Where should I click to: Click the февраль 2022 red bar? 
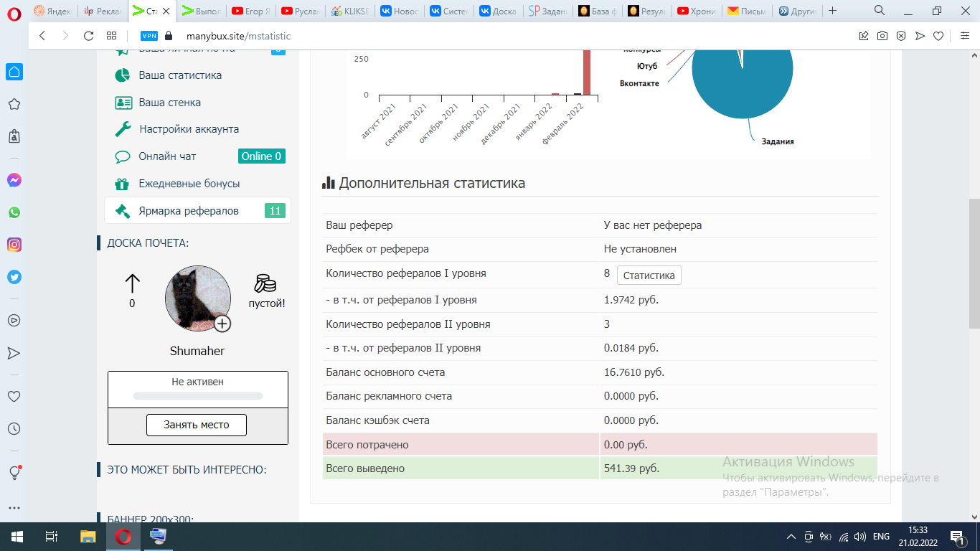(587, 72)
